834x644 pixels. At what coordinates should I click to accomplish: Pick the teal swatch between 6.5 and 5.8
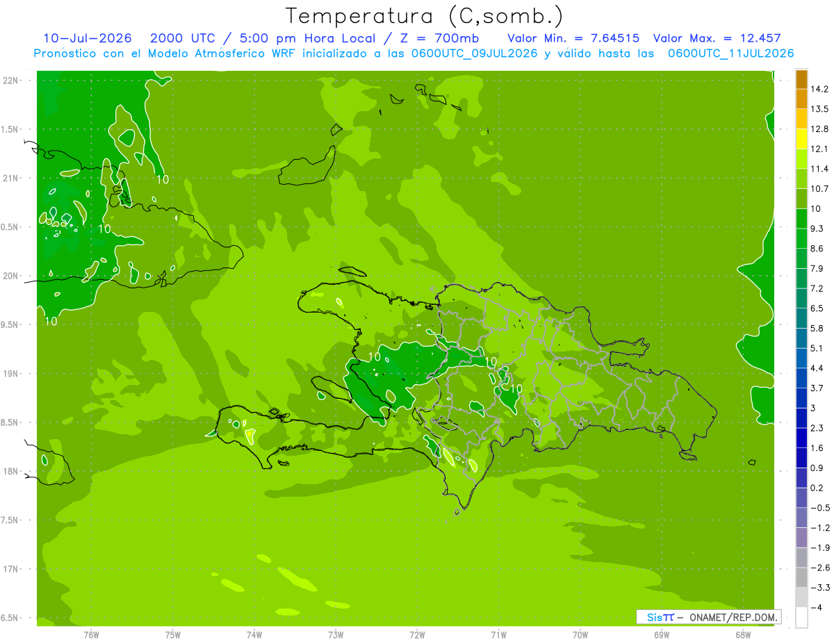801,318
